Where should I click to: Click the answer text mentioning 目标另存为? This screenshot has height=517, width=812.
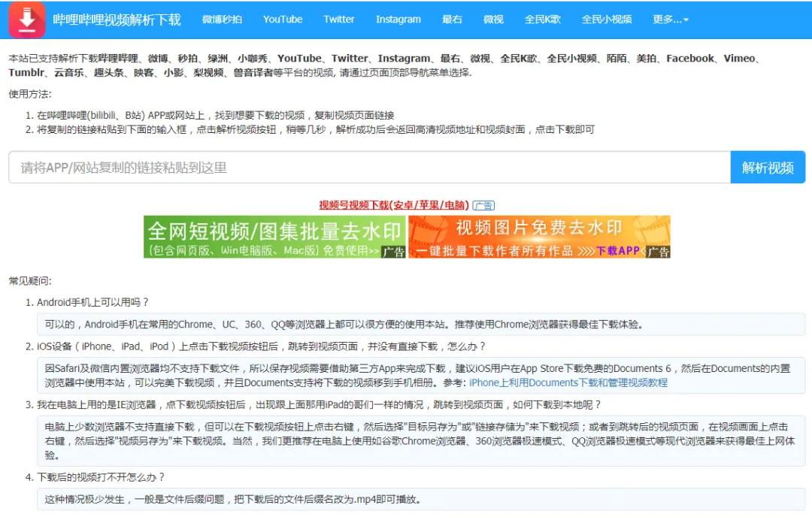tap(420, 441)
